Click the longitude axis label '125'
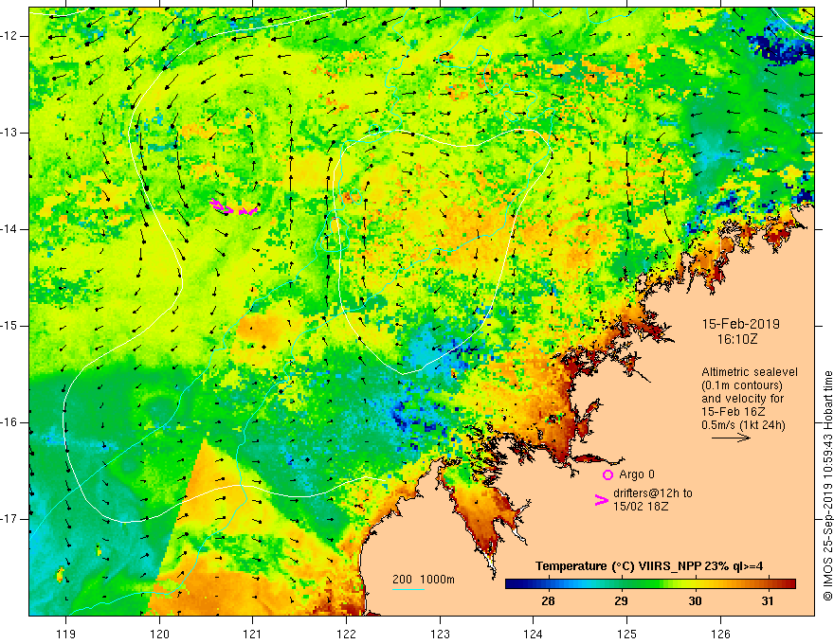Image resolution: width=834 pixels, height=644 pixels. tap(626, 634)
